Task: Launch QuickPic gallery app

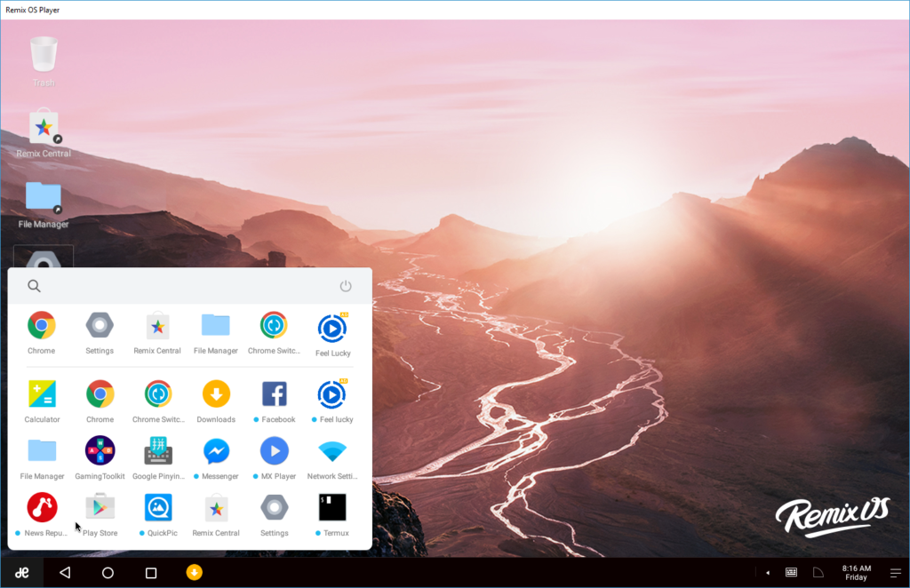Action: (x=158, y=508)
